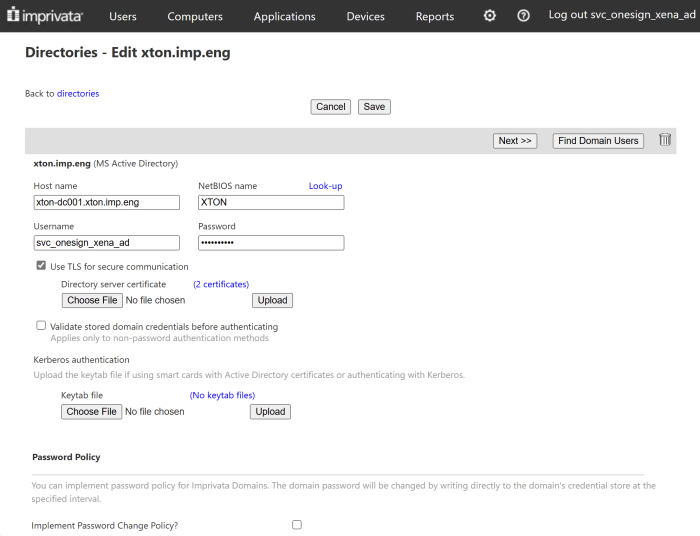Click the xton.imp.eng directory name text
The height and width of the screenshot is (536, 700).
tap(62, 163)
